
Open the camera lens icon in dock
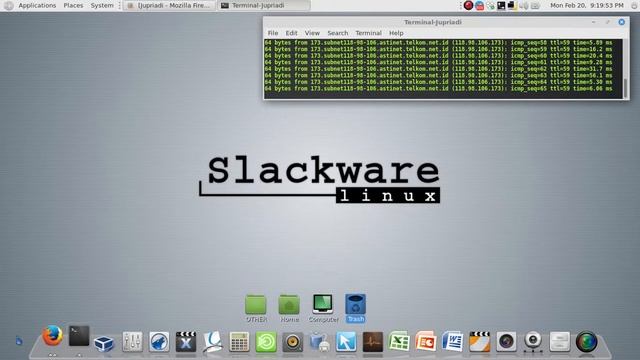pos(506,342)
